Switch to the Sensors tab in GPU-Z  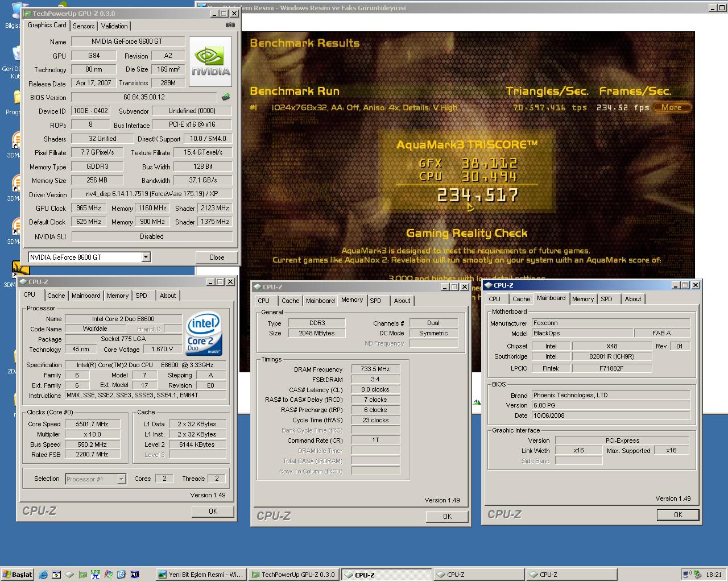[x=84, y=26]
